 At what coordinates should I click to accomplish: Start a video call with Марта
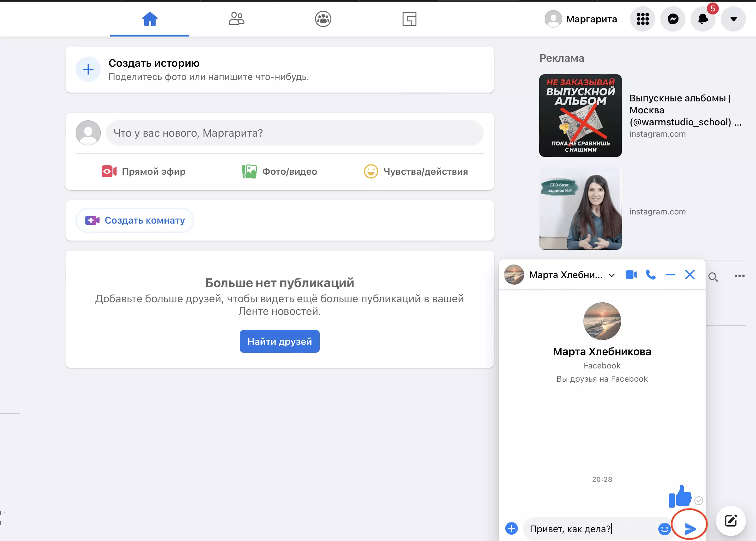coord(631,275)
